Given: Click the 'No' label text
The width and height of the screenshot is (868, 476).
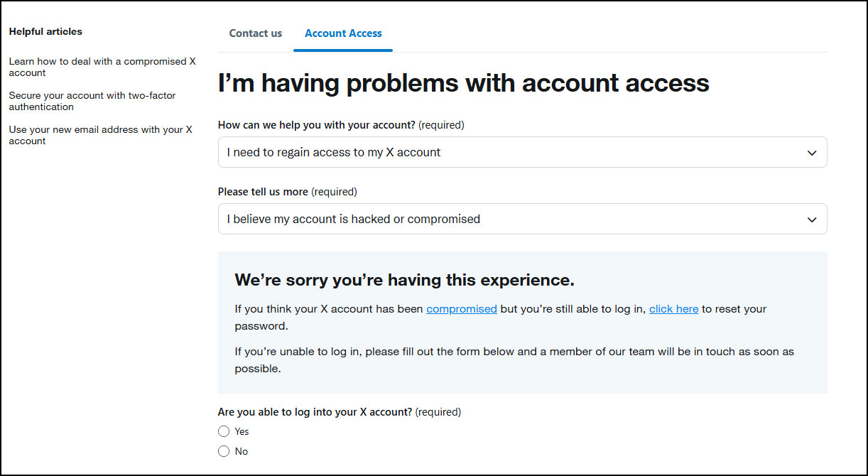Looking at the screenshot, I should [x=242, y=451].
